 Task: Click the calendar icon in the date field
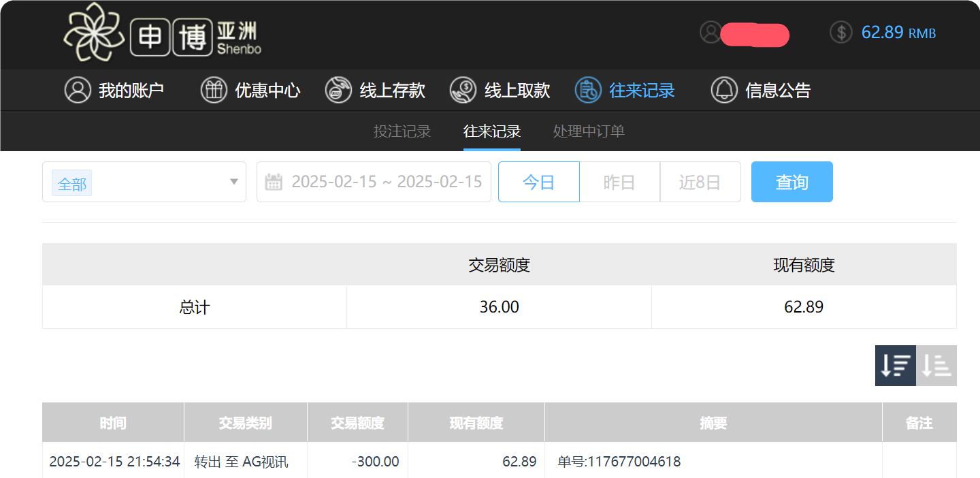(274, 181)
